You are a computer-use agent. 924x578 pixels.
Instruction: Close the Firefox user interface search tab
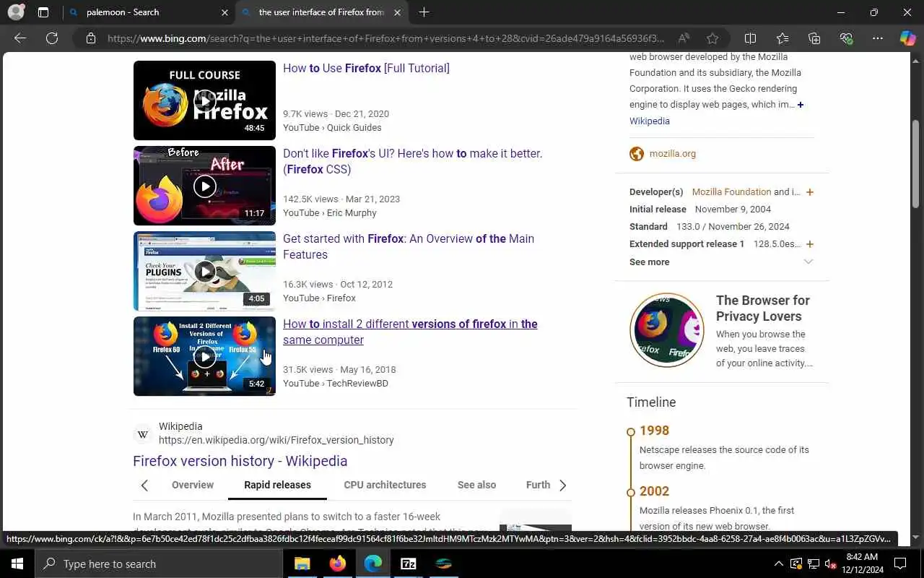pyautogui.click(x=397, y=12)
